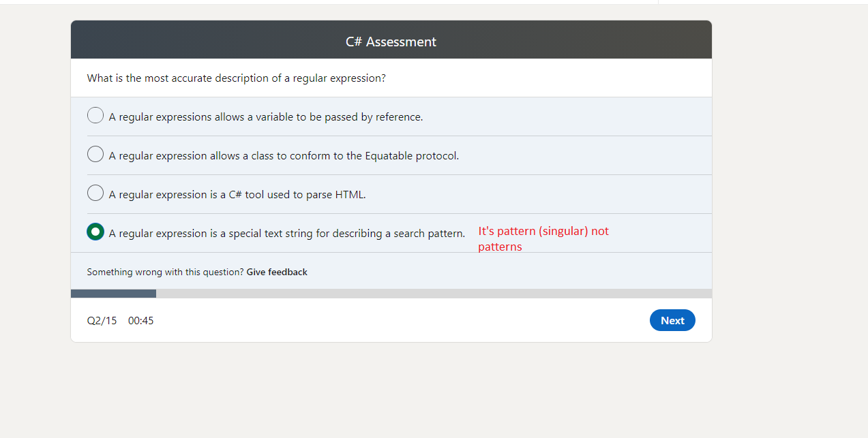Click the C# Assessment title header
868x438 pixels.
tap(391, 41)
